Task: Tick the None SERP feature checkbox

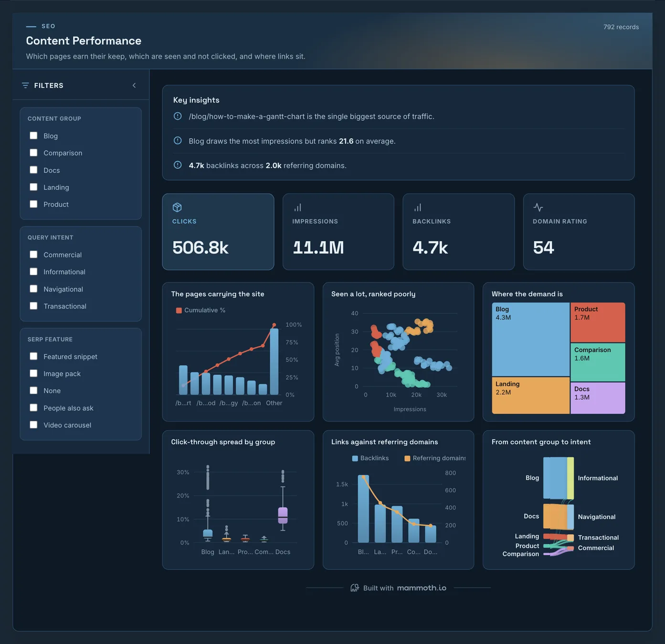Action: point(33,390)
